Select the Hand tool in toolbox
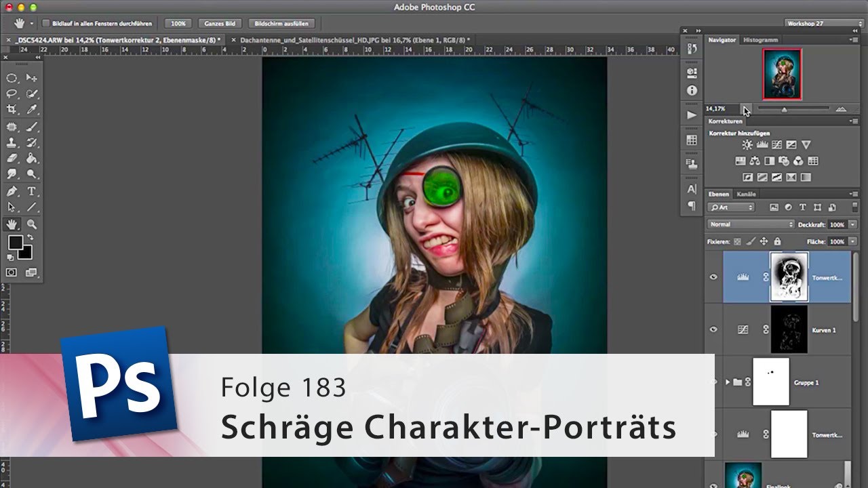 pos(12,224)
